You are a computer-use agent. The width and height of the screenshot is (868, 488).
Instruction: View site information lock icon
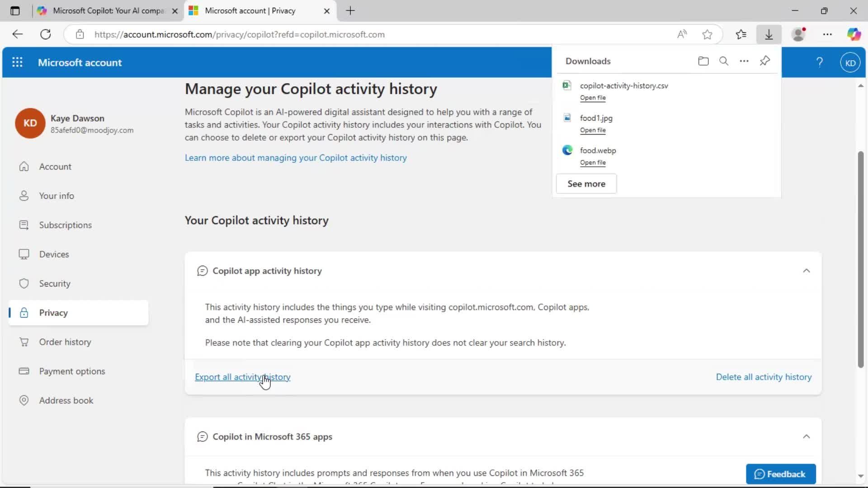point(80,34)
